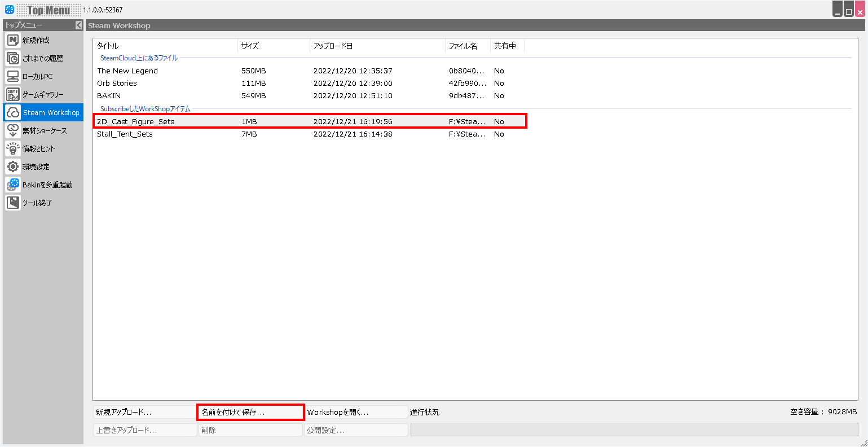
Task: Select The New Legend file row
Action: coord(127,71)
